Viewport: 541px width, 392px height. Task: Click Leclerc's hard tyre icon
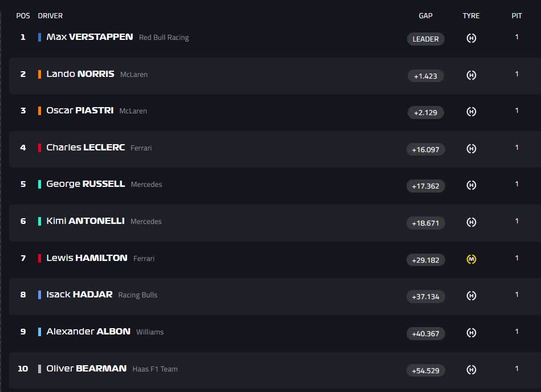click(471, 149)
